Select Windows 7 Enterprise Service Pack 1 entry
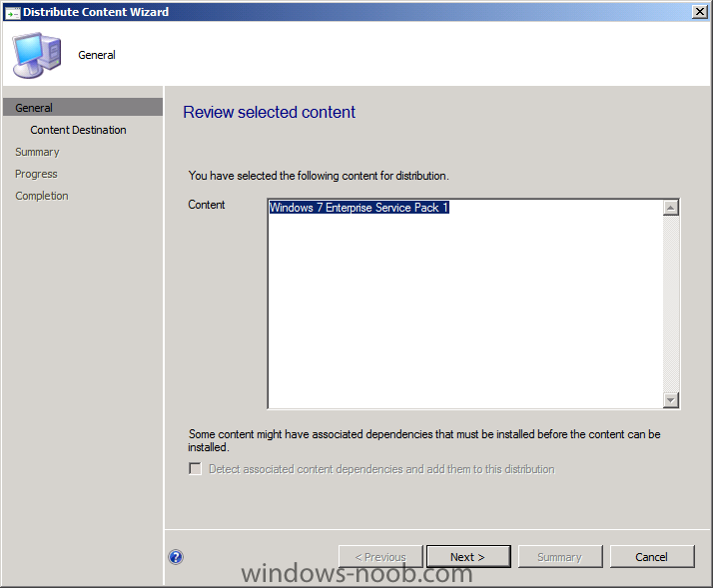This screenshot has height=588, width=713. coord(359,208)
